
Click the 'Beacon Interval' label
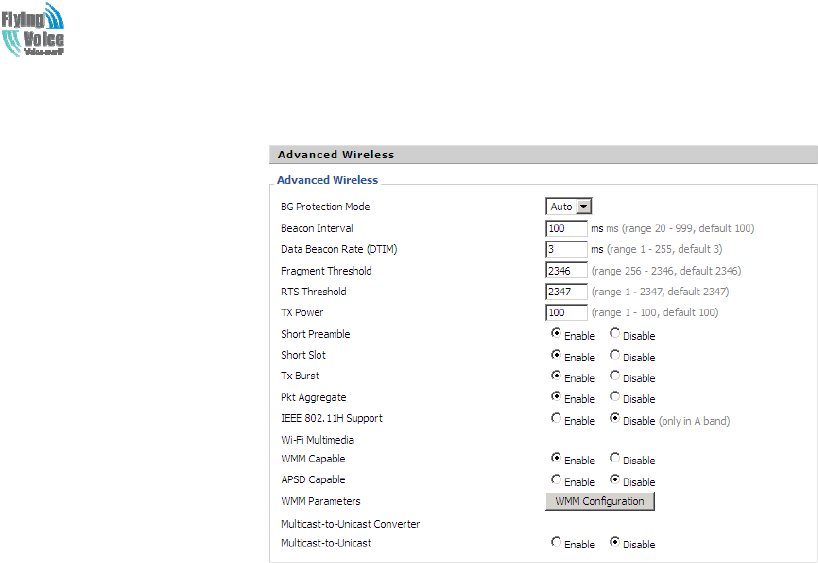[x=317, y=229]
